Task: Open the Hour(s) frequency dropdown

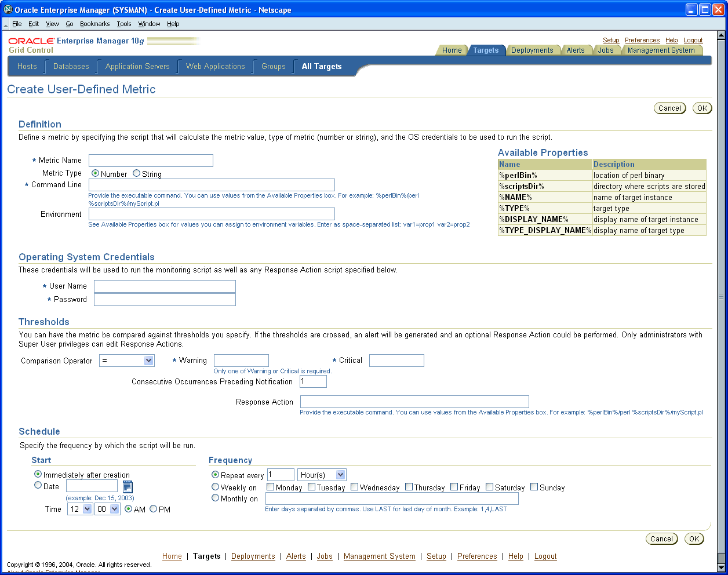Action: pyautogui.click(x=322, y=474)
